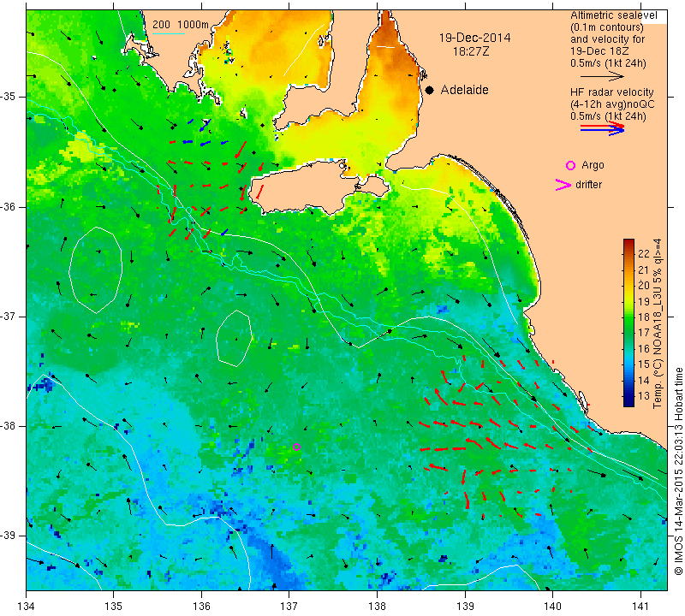
Task: Click the 'Argo' legend label
Action: tap(593, 165)
